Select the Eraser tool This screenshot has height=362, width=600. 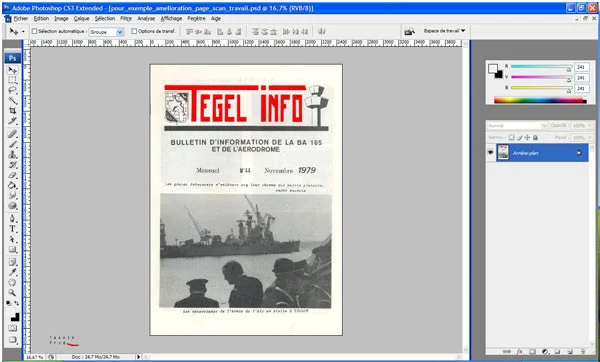(x=13, y=175)
